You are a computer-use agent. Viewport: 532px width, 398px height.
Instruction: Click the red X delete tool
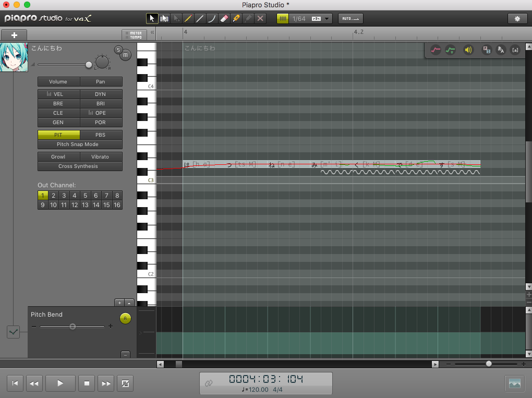(260, 19)
